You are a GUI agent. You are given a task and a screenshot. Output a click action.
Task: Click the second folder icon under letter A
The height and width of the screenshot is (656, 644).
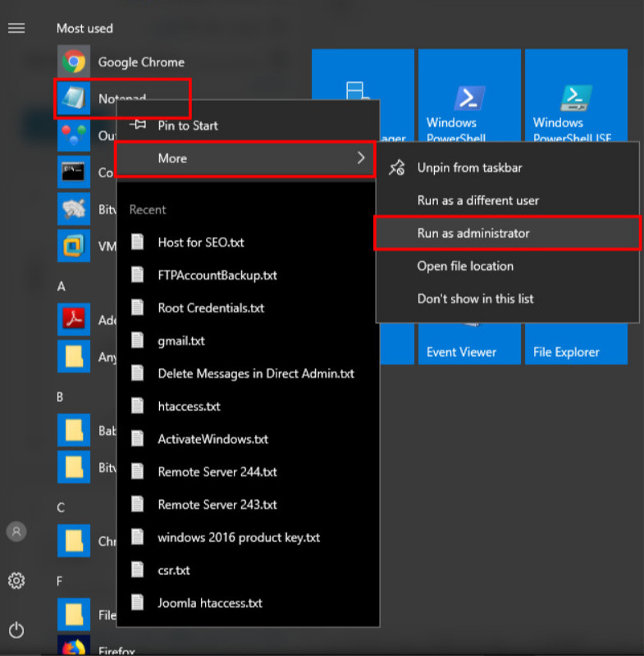74,356
